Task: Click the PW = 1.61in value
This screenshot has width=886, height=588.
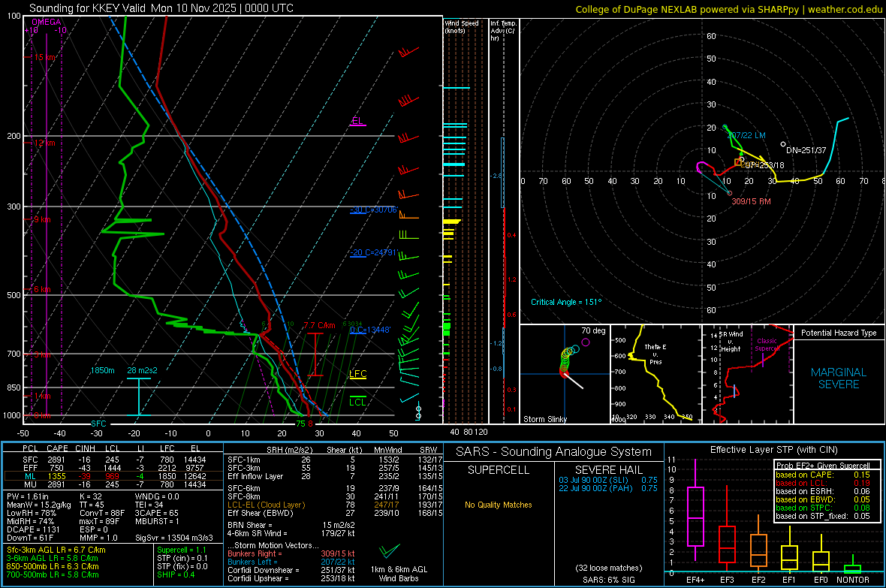Action: 28,496
